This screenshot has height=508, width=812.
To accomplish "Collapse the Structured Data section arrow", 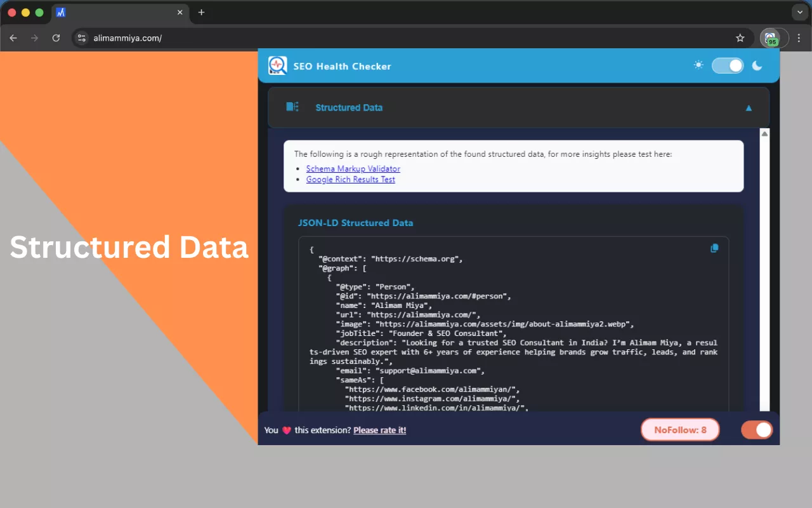I will (x=749, y=108).
